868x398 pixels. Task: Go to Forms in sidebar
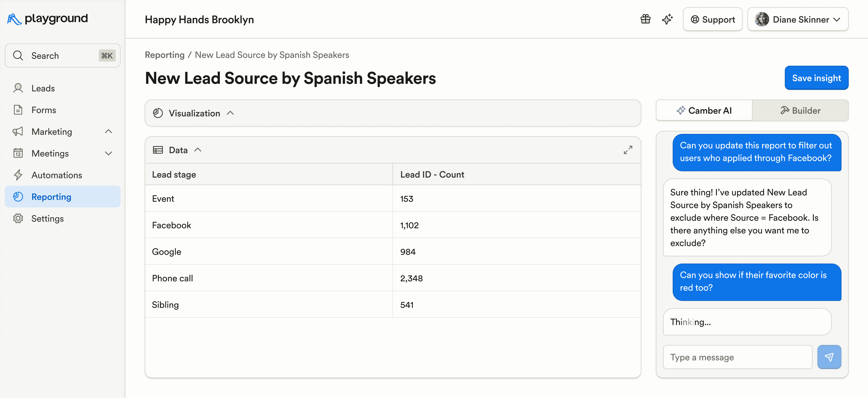click(x=43, y=110)
